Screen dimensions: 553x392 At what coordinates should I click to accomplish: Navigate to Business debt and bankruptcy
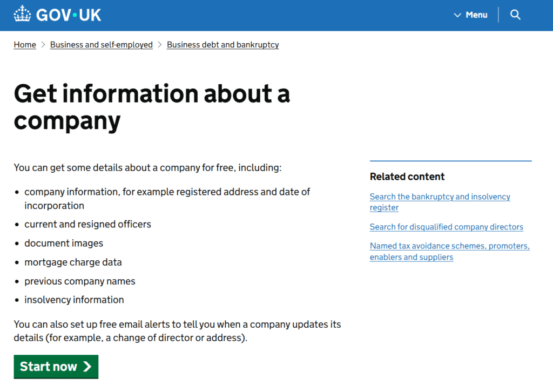click(222, 45)
